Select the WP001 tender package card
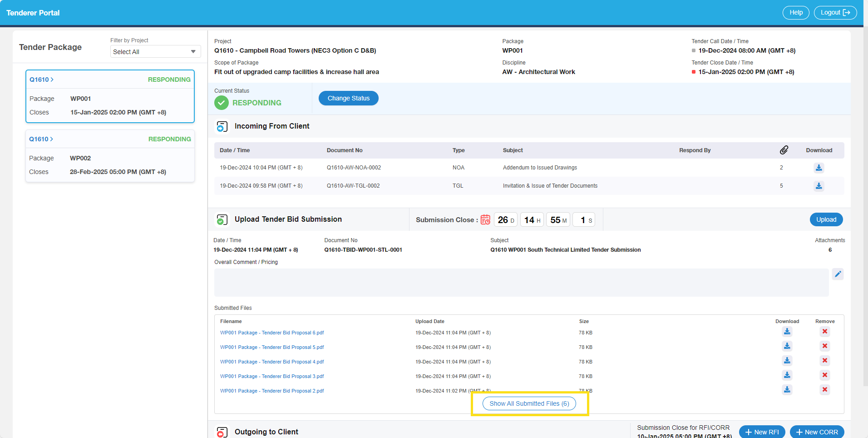Viewport: 868px width, 438px height. coord(110,96)
